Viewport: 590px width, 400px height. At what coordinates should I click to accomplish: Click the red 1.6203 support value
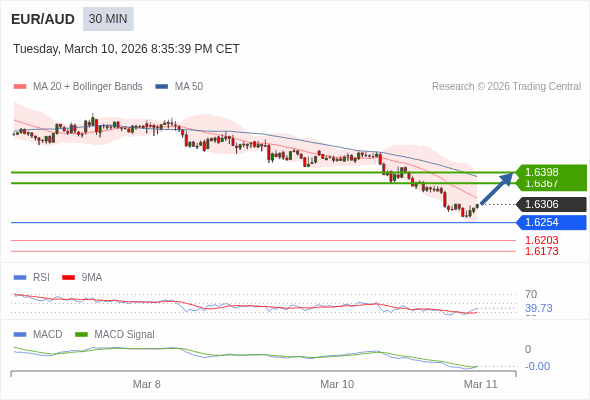[541, 240]
